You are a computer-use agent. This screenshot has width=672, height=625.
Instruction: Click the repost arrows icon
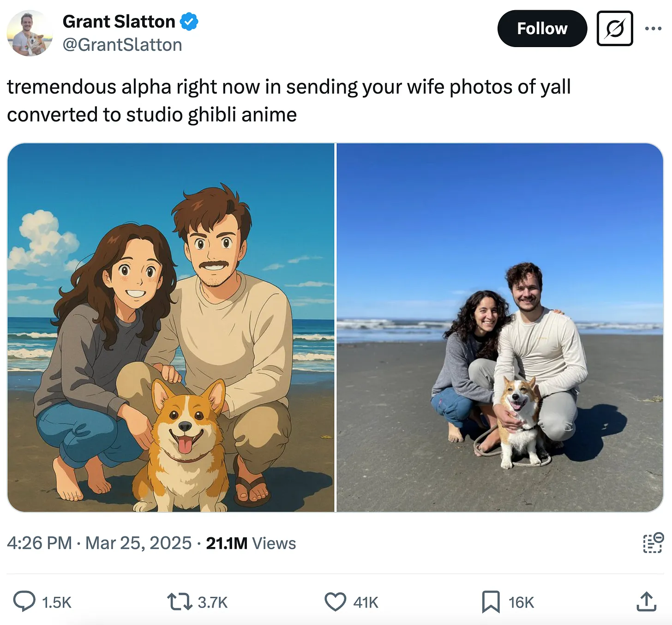click(x=180, y=601)
